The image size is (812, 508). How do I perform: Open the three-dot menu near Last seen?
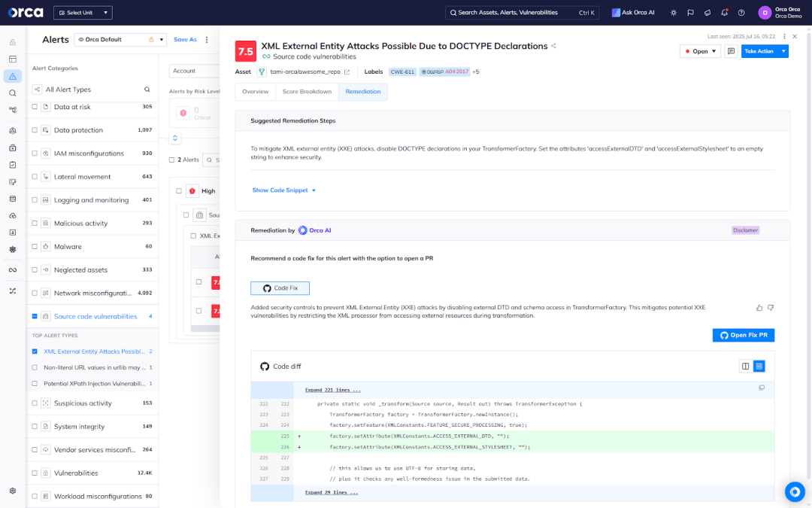tap(784, 36)
